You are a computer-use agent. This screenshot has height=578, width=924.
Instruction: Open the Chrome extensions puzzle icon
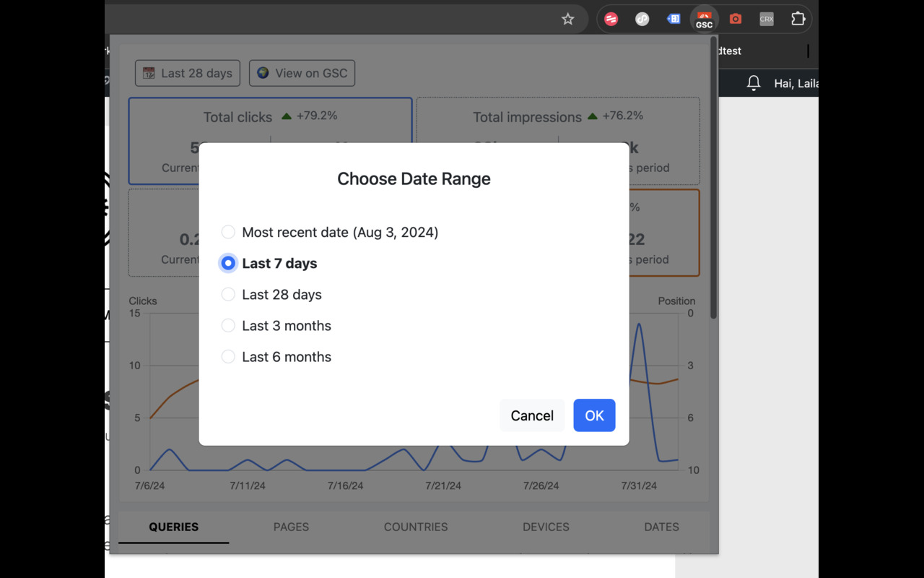(798, 19)
